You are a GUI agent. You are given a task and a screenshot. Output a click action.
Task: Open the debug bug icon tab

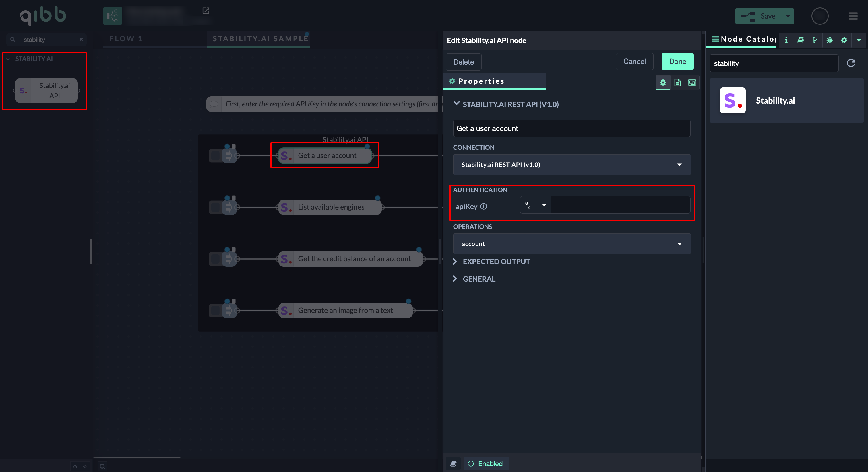[x=829, y=40]
